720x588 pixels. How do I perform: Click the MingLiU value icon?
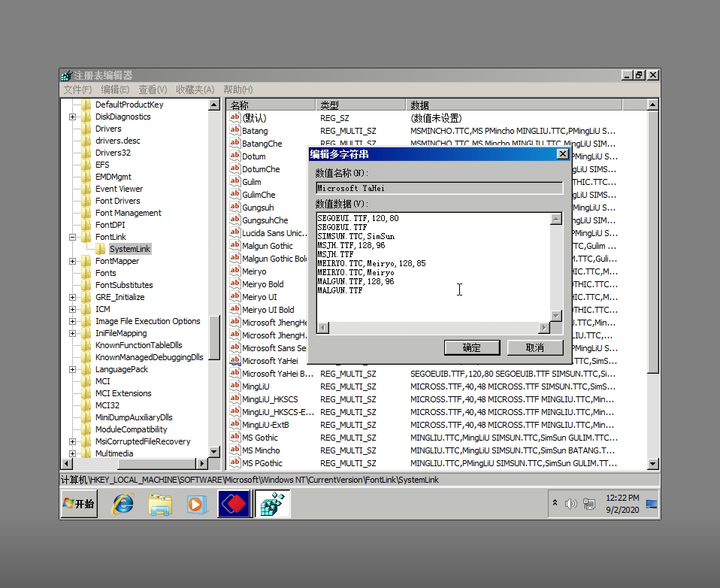coord(235,386)
